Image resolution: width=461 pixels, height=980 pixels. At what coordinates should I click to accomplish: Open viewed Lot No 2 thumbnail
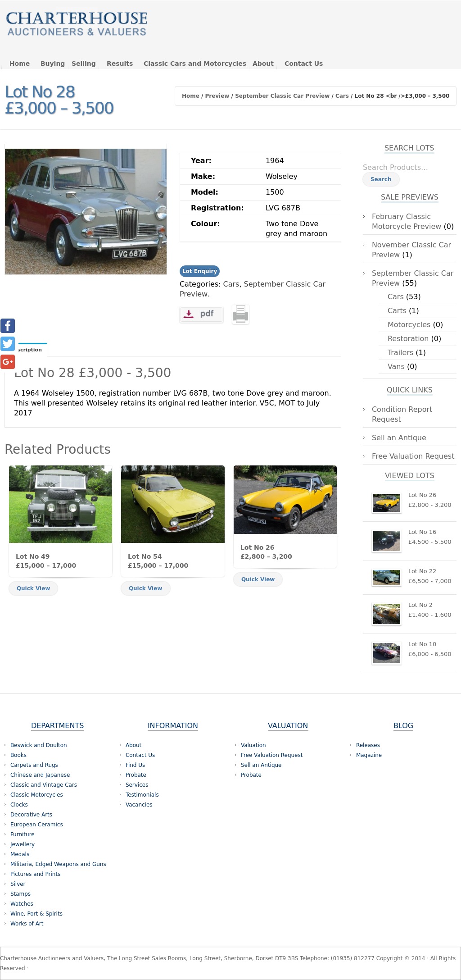point(387,614)
